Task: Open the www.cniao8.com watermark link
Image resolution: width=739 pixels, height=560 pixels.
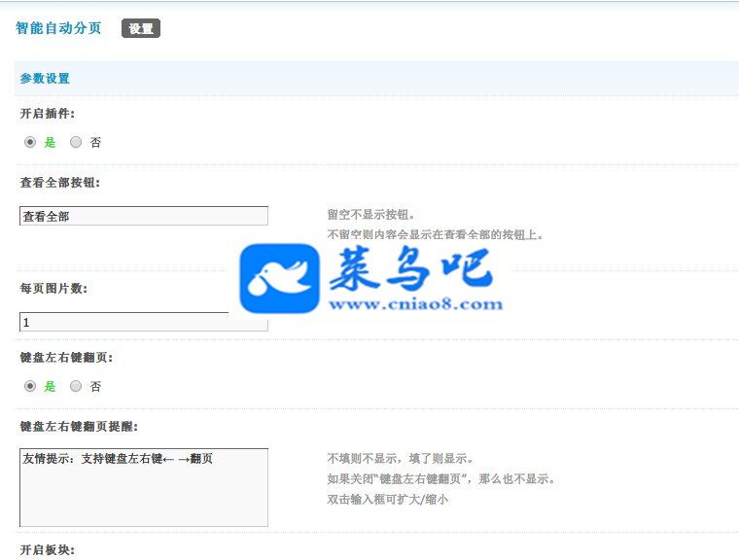Action: coord(416,304)
